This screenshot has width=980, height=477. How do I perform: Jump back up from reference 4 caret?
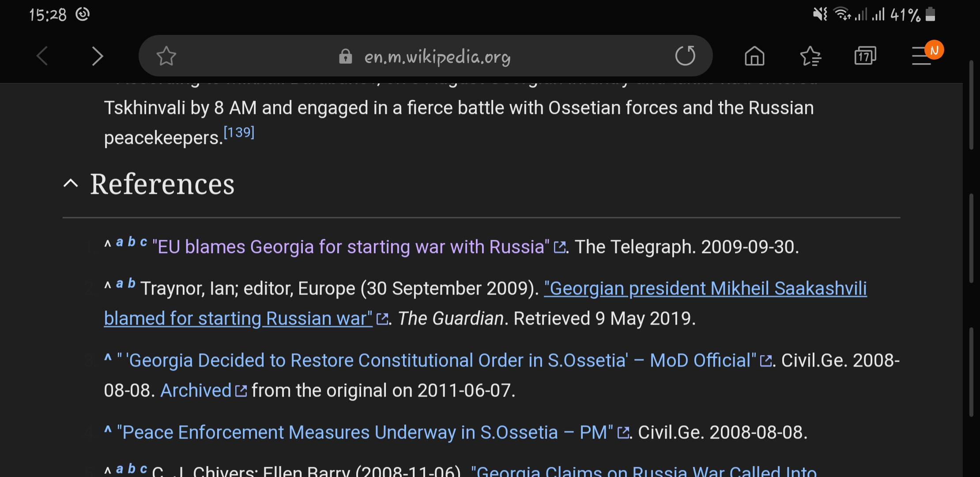pyautogui.click(x=108, y=430)
